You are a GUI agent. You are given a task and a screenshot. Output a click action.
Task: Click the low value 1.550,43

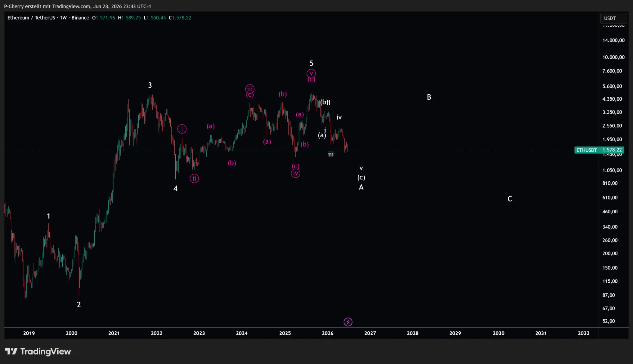[156, 18]
